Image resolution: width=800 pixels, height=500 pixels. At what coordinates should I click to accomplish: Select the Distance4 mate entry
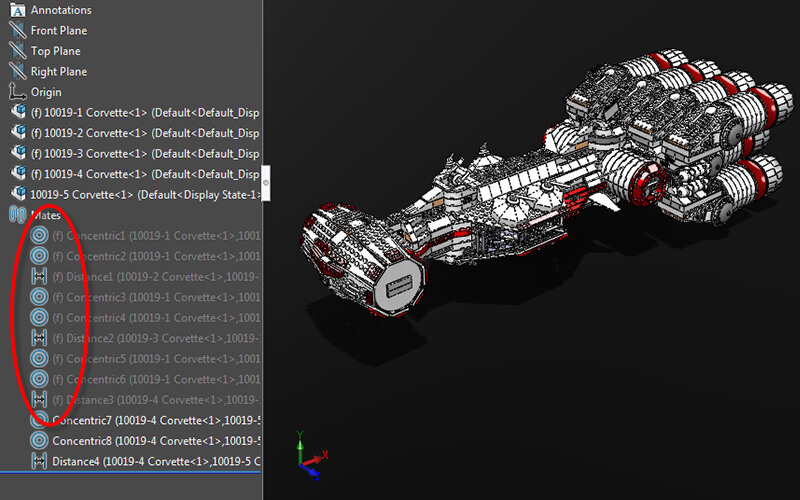(156, 461)
